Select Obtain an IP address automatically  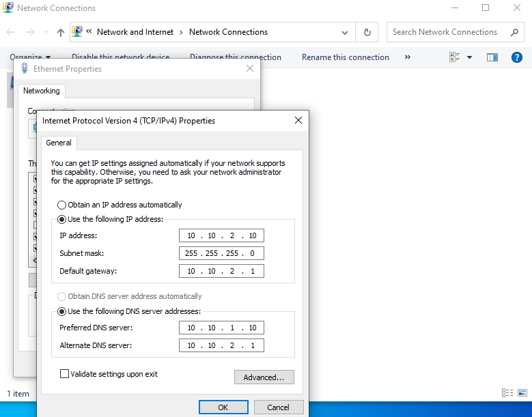[62, 205]
